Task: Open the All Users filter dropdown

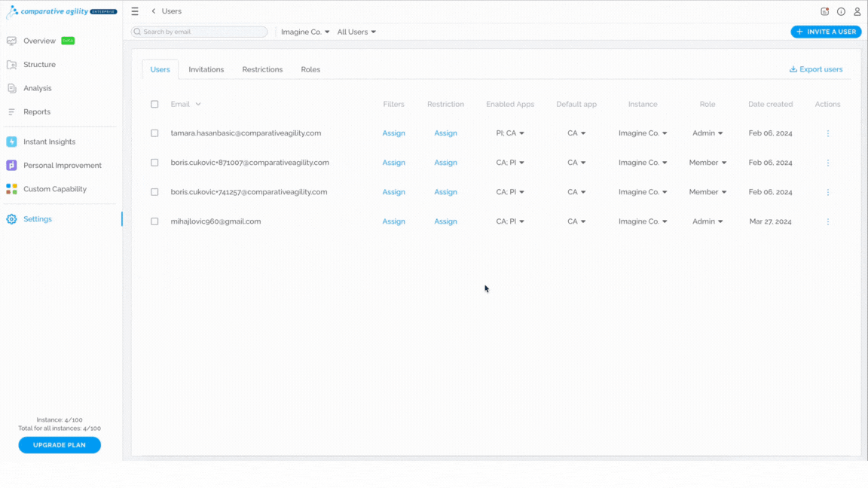Action: click(356, 32)
